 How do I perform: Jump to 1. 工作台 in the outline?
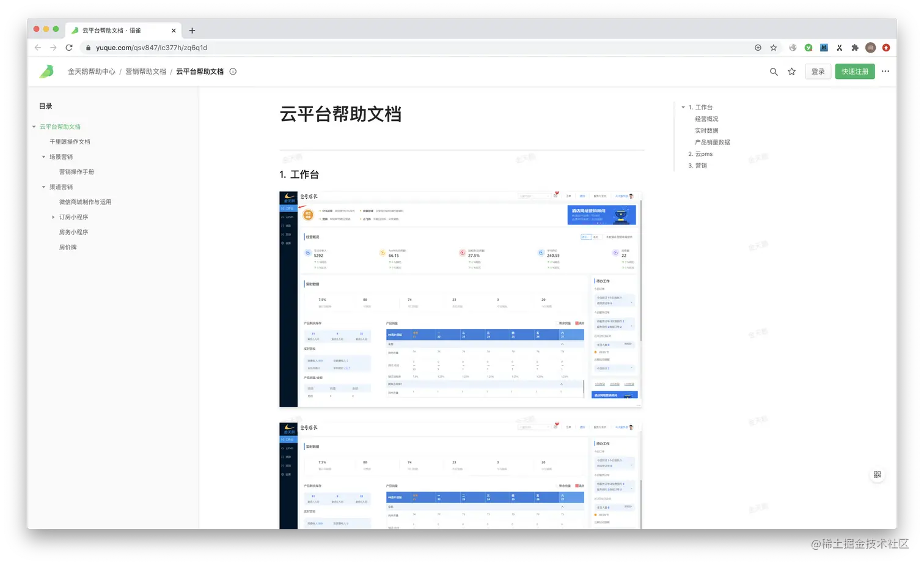tap(700, 108)
